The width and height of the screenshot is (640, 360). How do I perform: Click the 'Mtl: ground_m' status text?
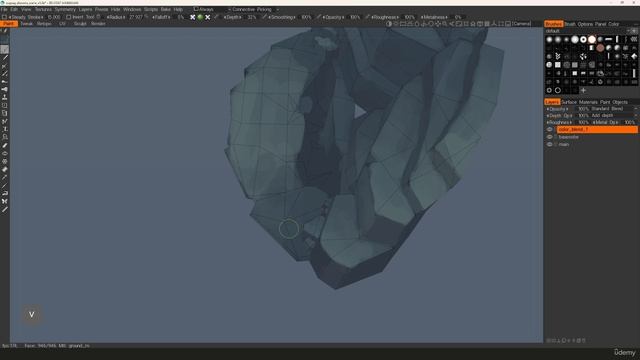[x=74, y=346]
